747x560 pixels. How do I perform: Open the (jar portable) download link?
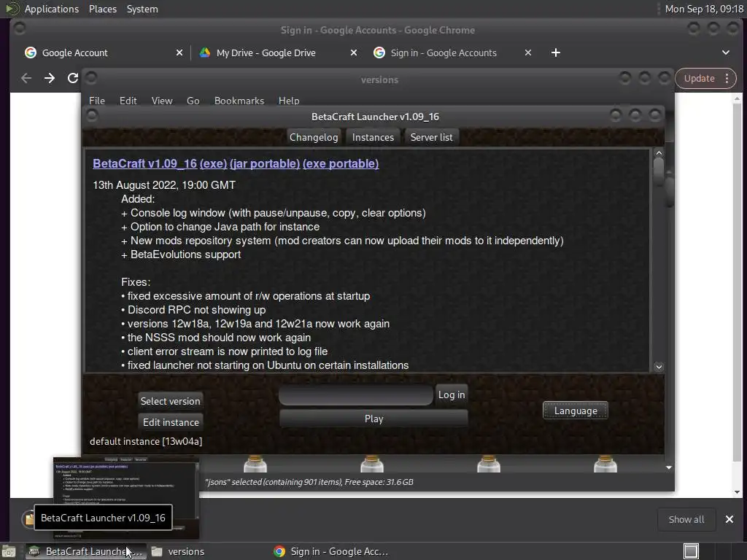click(265, 163)
